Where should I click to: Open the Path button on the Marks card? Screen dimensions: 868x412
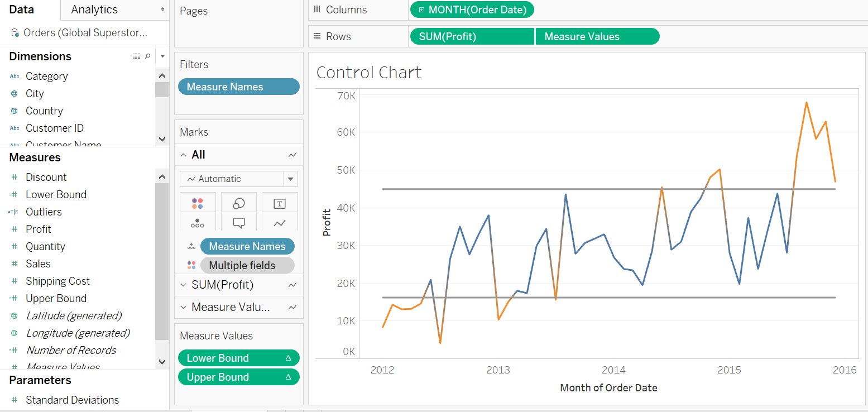pyautogui.click(x=280, y=222)
